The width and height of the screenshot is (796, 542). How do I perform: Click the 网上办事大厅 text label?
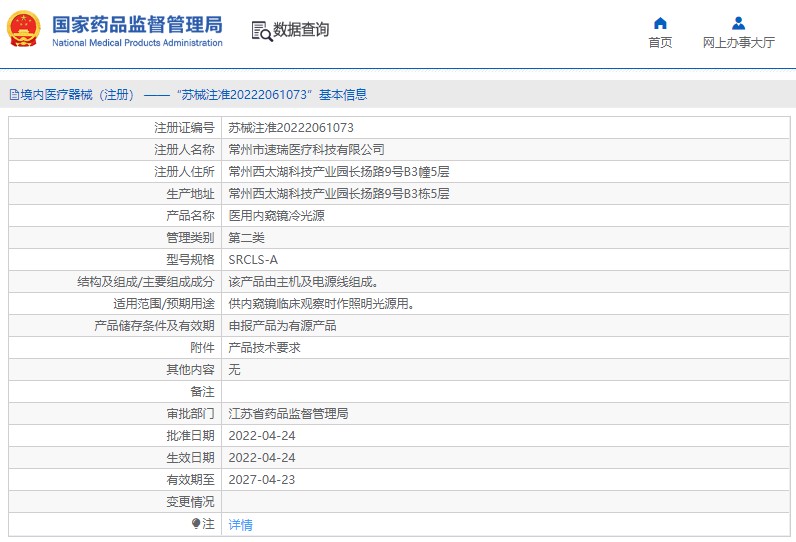(x=738, y=43)
